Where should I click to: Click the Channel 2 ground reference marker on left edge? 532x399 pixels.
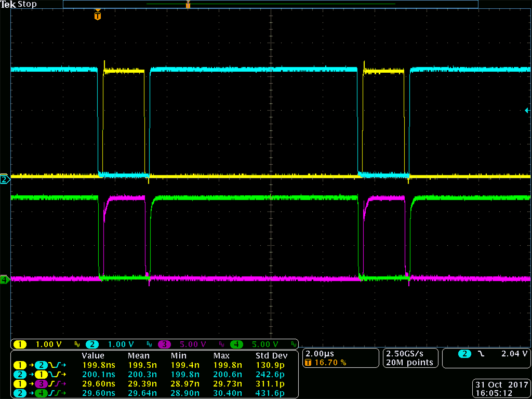pos(3,179)
